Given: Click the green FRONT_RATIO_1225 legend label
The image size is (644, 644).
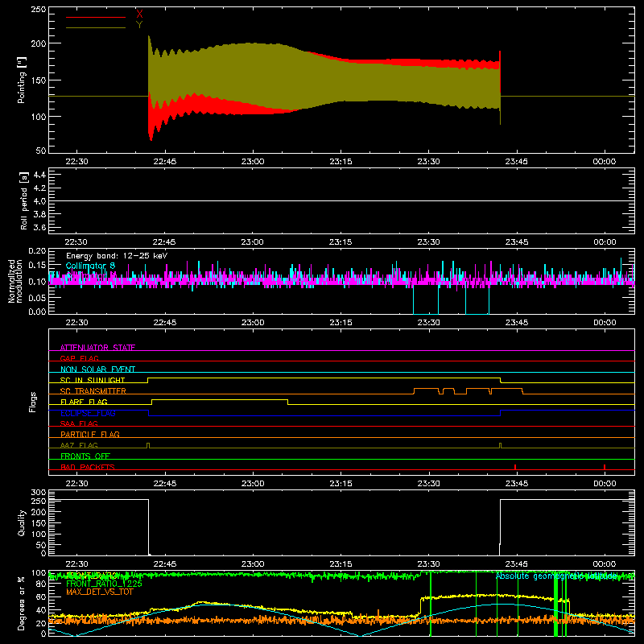Looking at the screenshot, I should click(104, 584).
